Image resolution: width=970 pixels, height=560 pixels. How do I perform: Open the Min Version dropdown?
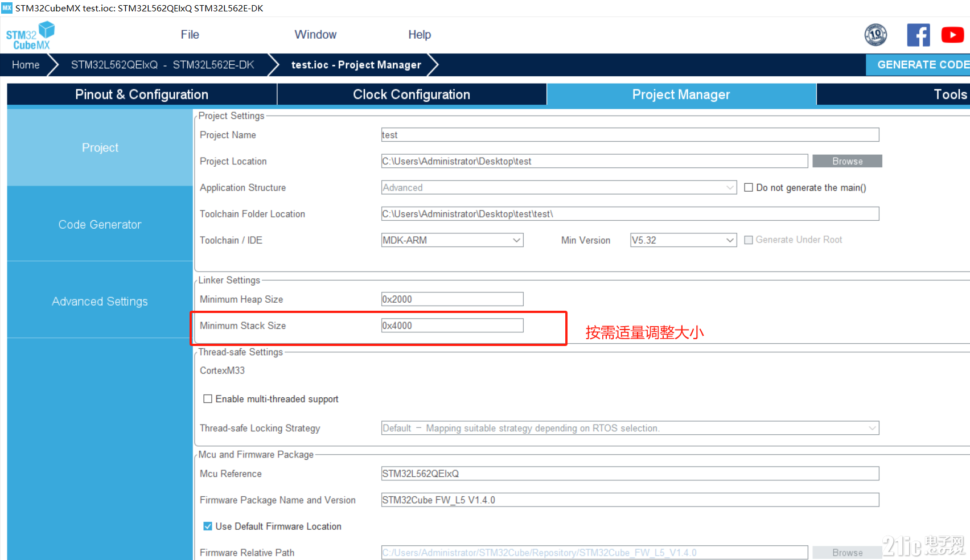point(683,240)
